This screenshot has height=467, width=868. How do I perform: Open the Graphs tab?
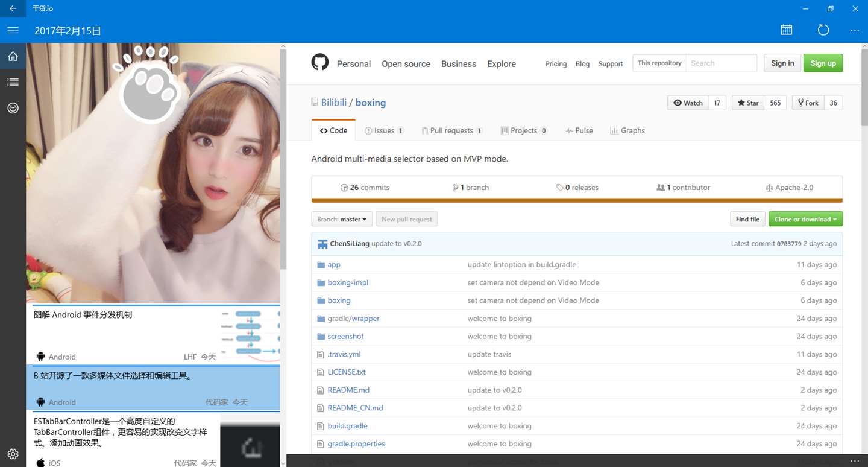tap(627, 130)
